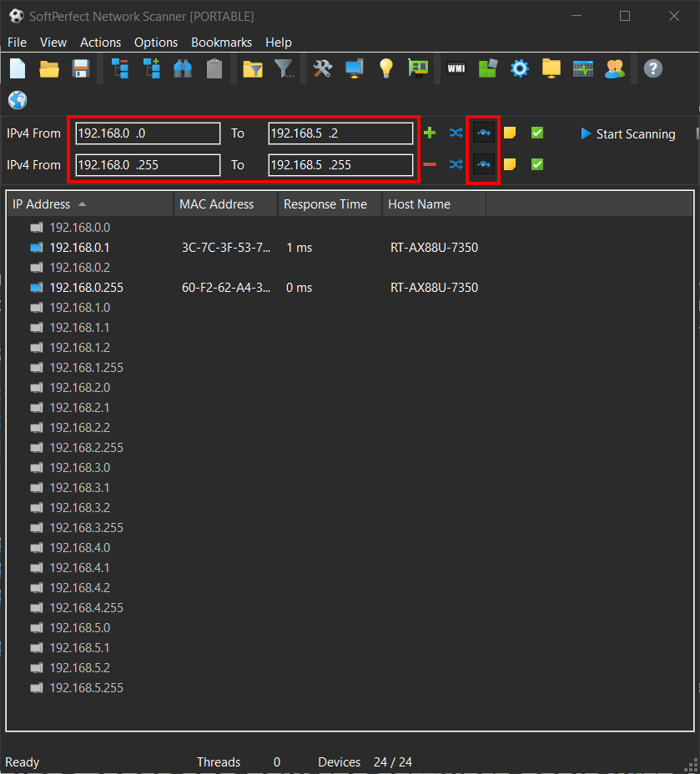
Task: Click the tree icon with green plus
Action: pyautogui.click(x=152, y=68)
